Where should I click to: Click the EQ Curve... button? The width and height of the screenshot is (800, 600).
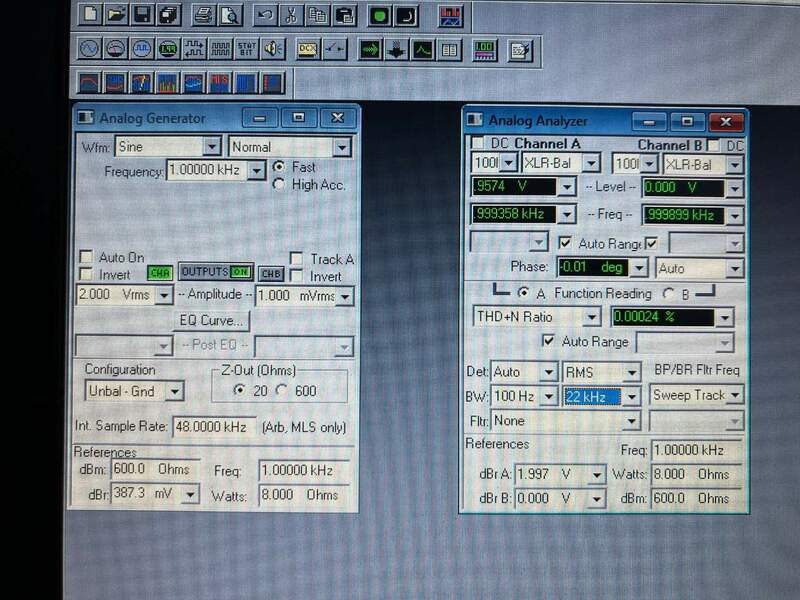tap(212, 321)
